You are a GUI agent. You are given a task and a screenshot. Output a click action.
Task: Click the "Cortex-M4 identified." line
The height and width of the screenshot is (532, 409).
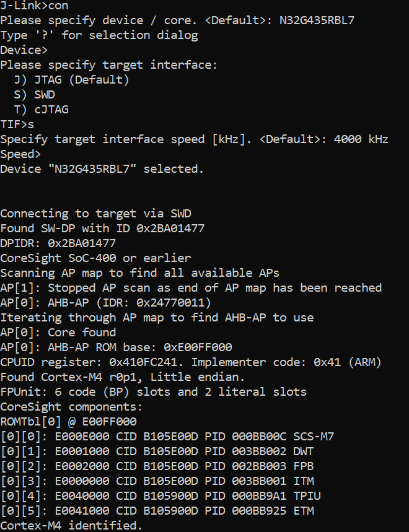(71, 526)
